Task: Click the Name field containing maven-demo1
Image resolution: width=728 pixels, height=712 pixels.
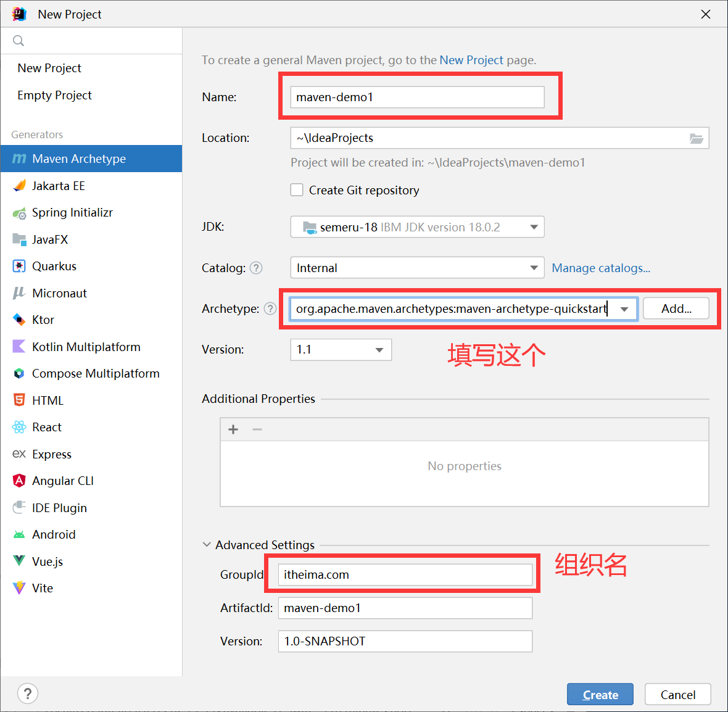Action: click(x=418, y=97)
